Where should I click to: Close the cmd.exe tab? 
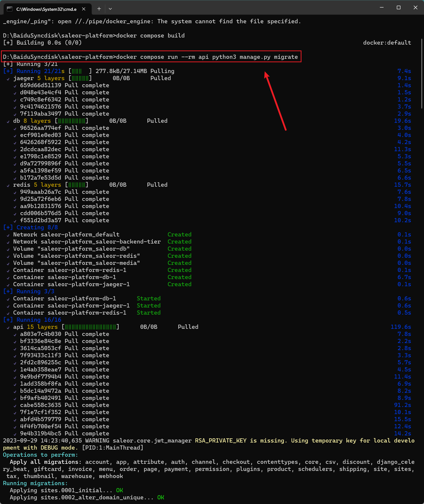[84, 9]
